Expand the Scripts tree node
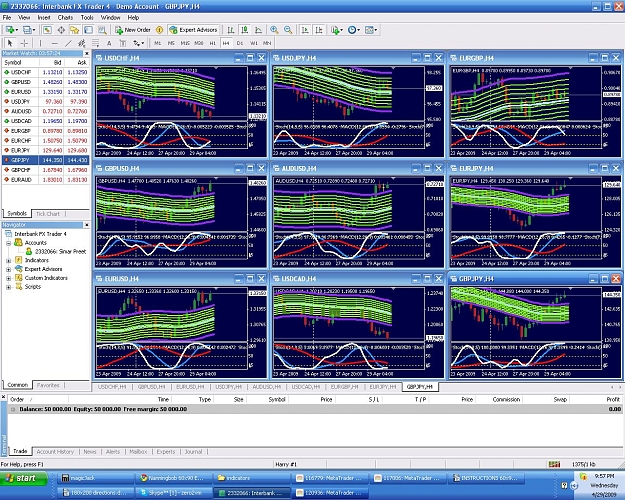This screenshot has width=625, height=500. tap(8, 287)
